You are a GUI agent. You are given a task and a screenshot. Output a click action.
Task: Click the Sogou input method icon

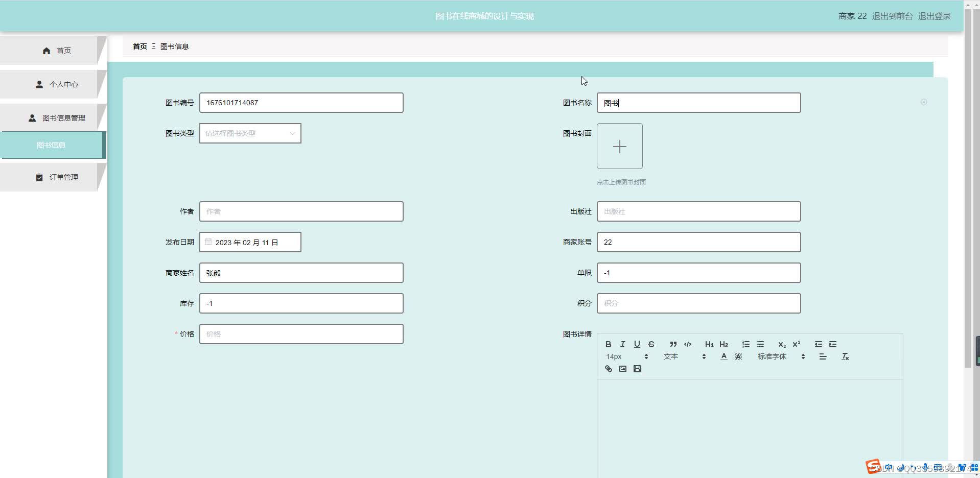tap(873, 466)
